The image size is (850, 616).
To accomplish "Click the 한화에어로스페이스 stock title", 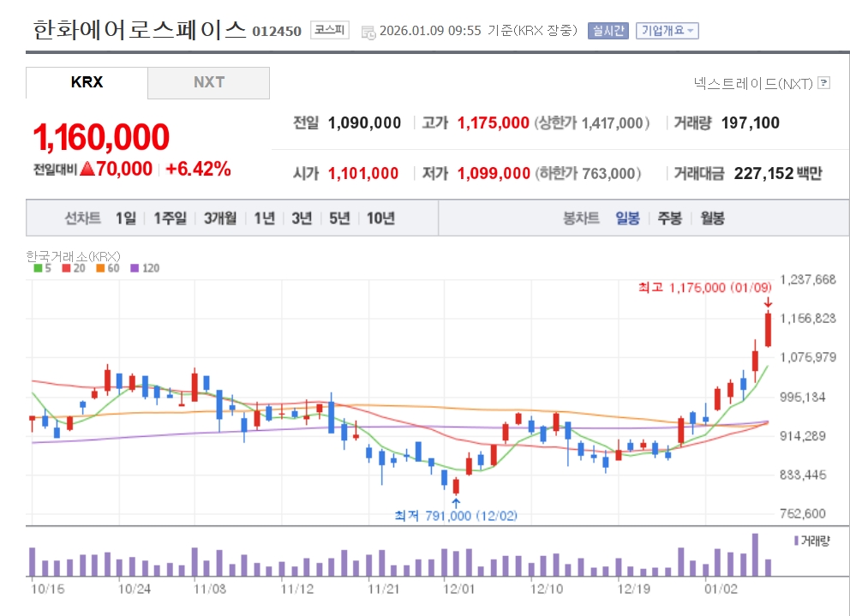I will pyautogui.click(x=140, y=30).
